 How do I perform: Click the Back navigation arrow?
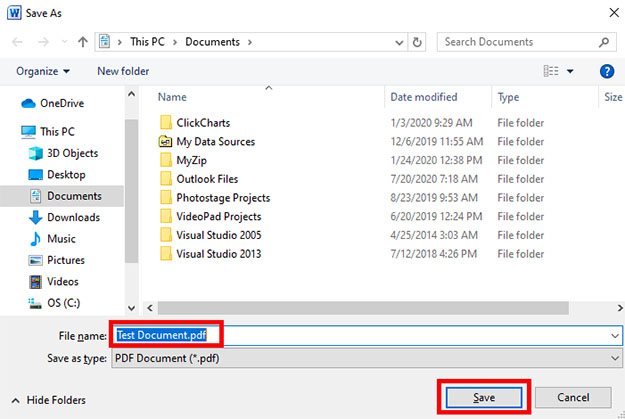(x=17, y=42)
